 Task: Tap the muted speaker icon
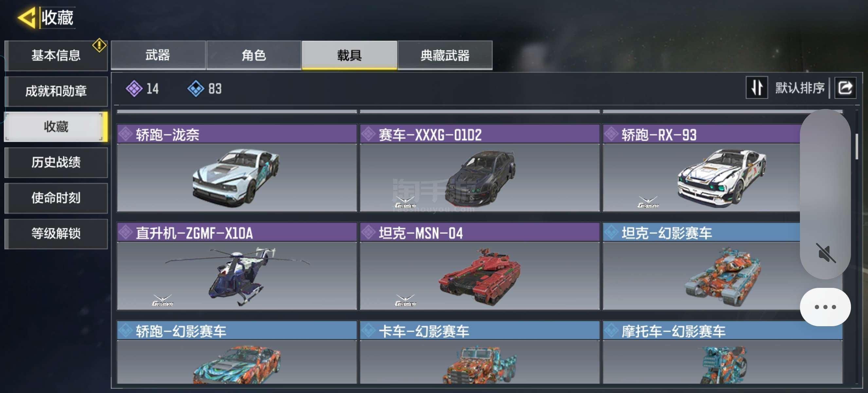point(825,253)
